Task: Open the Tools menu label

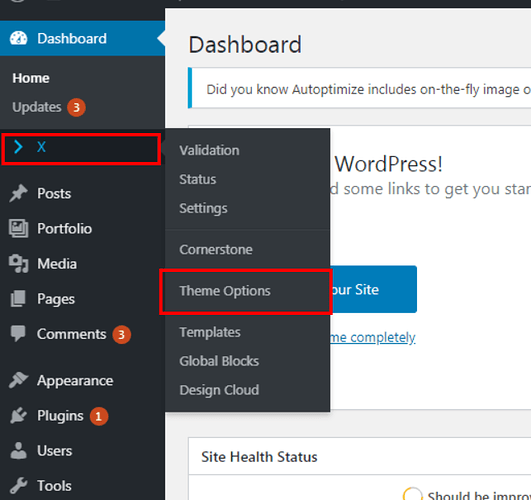Action: (x=54, y=486)
